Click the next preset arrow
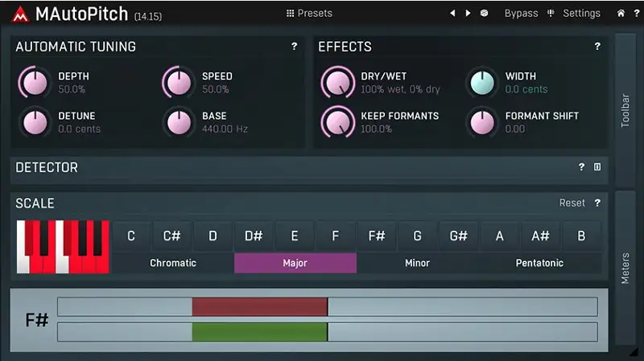The image size is (644, 361). click(468, 14)
